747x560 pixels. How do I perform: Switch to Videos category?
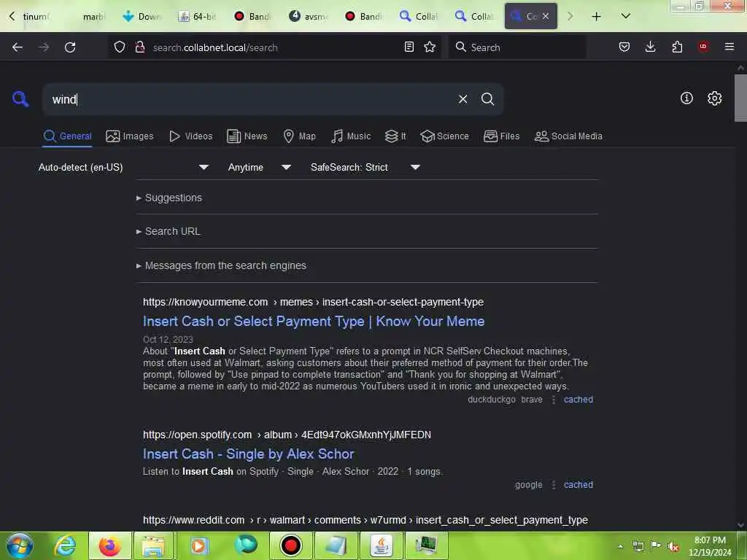pos(190,136)
